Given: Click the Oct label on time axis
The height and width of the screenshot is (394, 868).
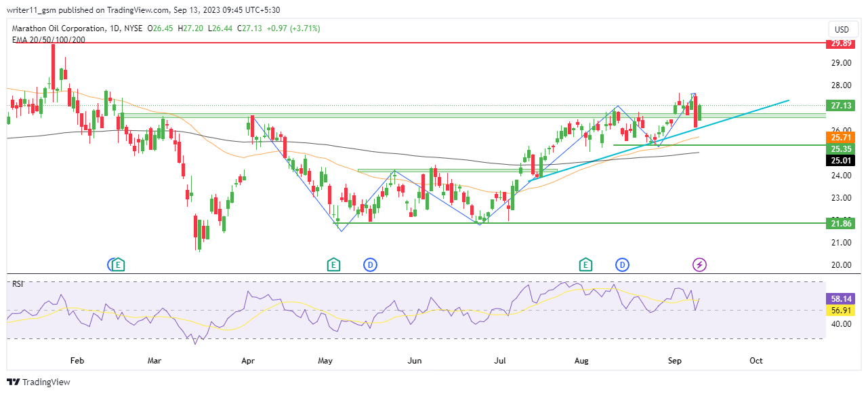Looking at the screenshot, I should [756, 361].
